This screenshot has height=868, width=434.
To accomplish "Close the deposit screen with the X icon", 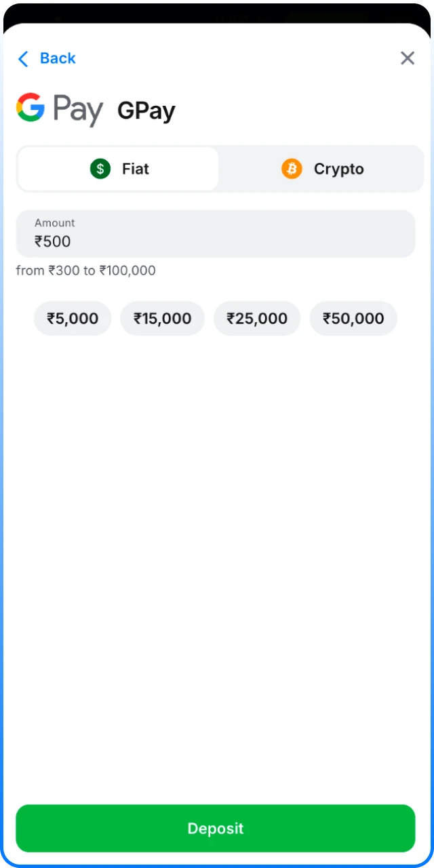I will [x=407, y=58].
